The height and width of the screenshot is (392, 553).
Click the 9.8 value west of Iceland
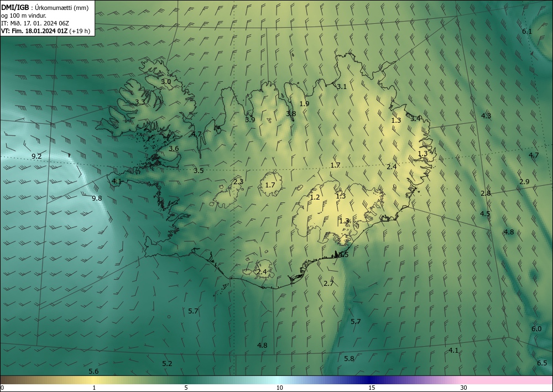coord(97,198)
